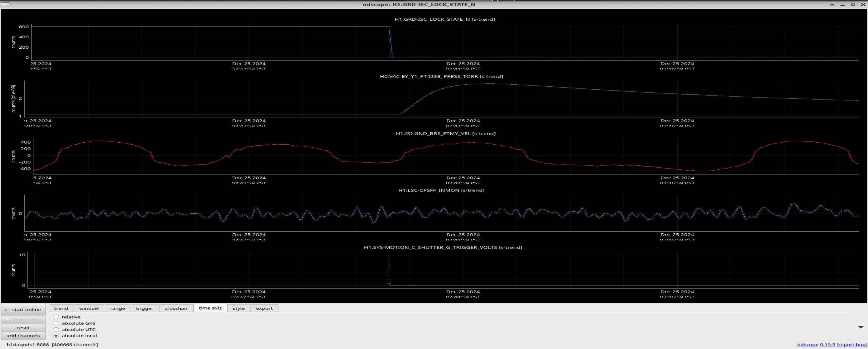
Task: Click the 600 tick label on the lock state axis
Action: pos(23,27)
